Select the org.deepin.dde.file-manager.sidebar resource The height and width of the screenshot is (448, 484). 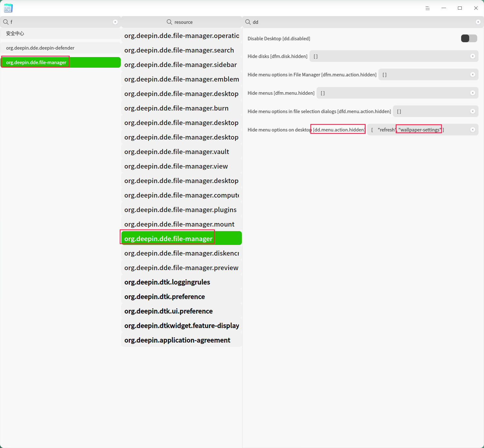click(182, 64)
